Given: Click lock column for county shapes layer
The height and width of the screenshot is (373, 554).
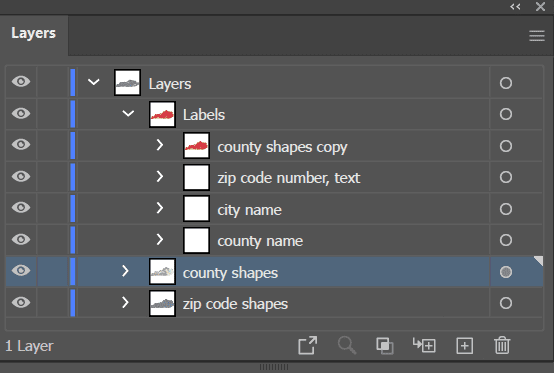Looking at the screenshot, I should tap(52, 271).
